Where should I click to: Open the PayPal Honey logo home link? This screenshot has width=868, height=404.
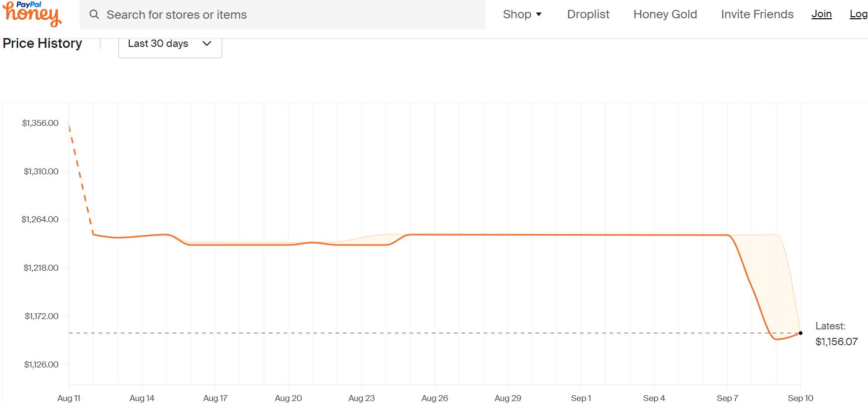point(32,13)
